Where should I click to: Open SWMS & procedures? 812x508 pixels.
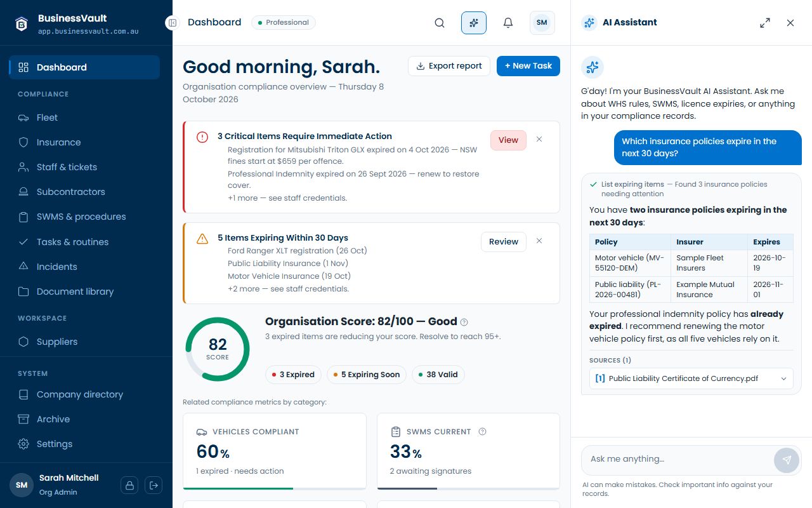point(84,217)
